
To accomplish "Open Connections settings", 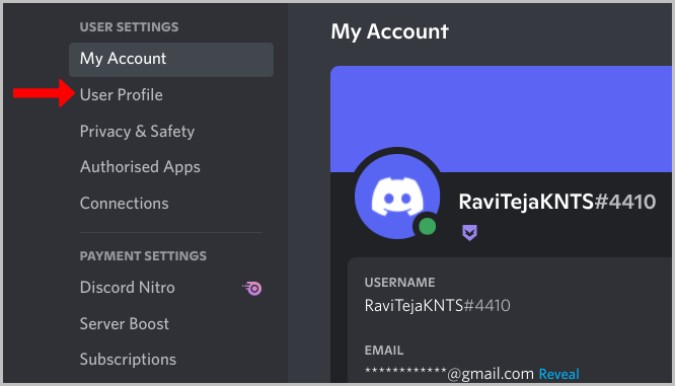I will tap(124, 203).
